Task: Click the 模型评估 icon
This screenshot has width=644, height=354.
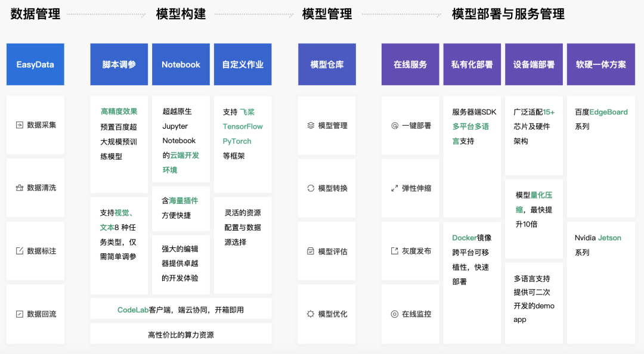Action: click(311, 251)
